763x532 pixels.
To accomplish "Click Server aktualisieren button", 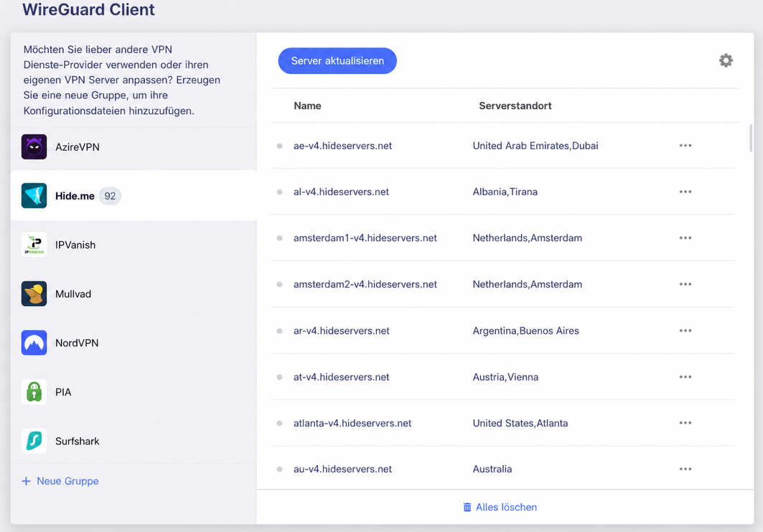I will (x=337, y=61).
